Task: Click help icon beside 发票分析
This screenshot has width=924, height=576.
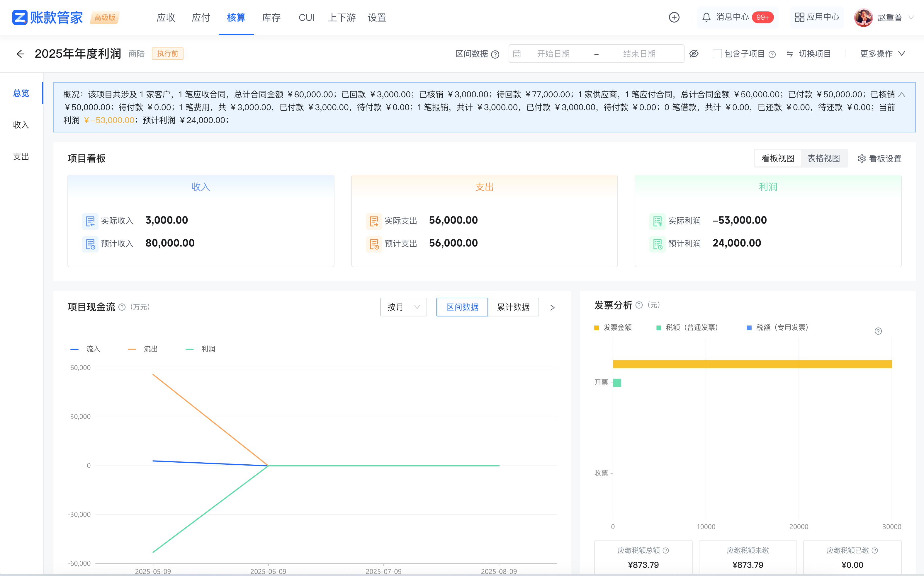Action: [x=639, y=305]
